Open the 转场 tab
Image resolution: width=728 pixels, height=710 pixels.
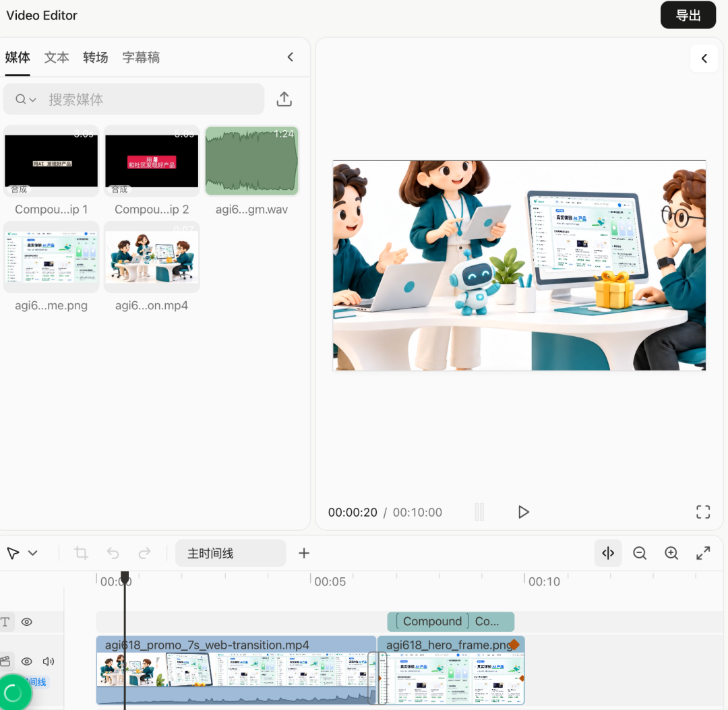coord(96,57)
